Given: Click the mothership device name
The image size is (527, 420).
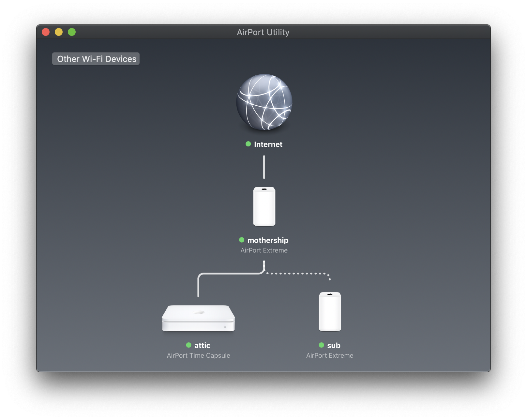Looking at the screenshot, I should tap(268, 240).
